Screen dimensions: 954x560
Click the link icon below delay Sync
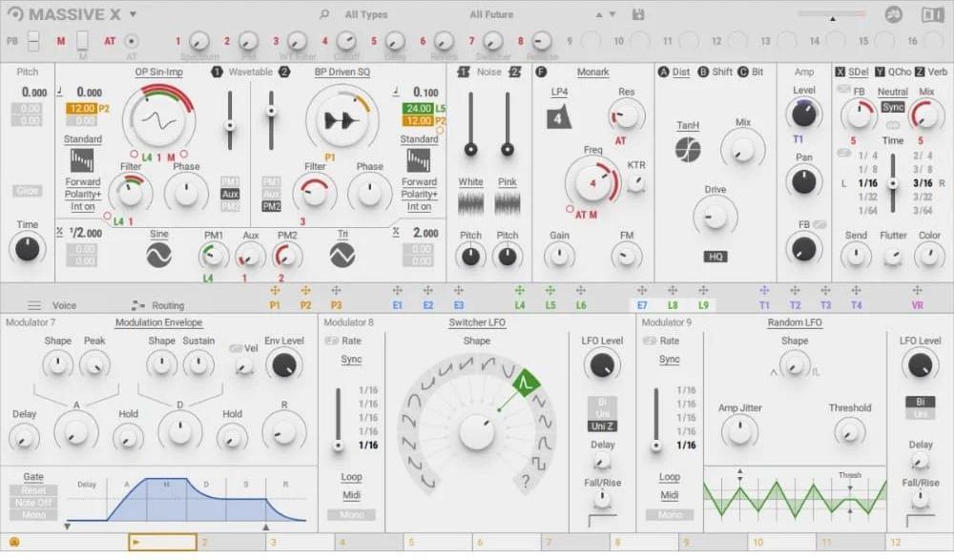point(893,125)
